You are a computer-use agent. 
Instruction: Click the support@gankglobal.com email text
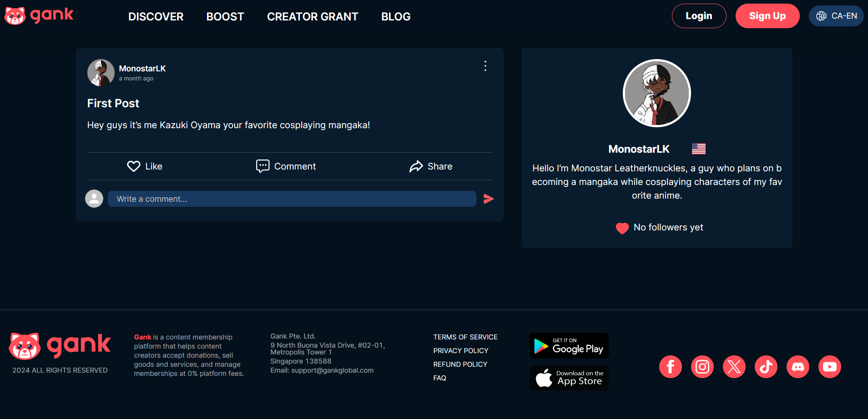(333, 370)
